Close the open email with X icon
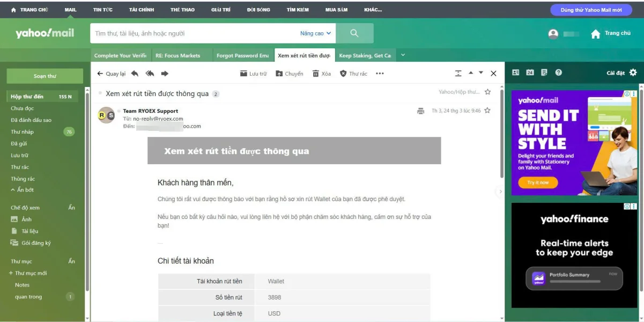This screenshot has height=322, width=644. pyautogui.click(x=494, y=74)
